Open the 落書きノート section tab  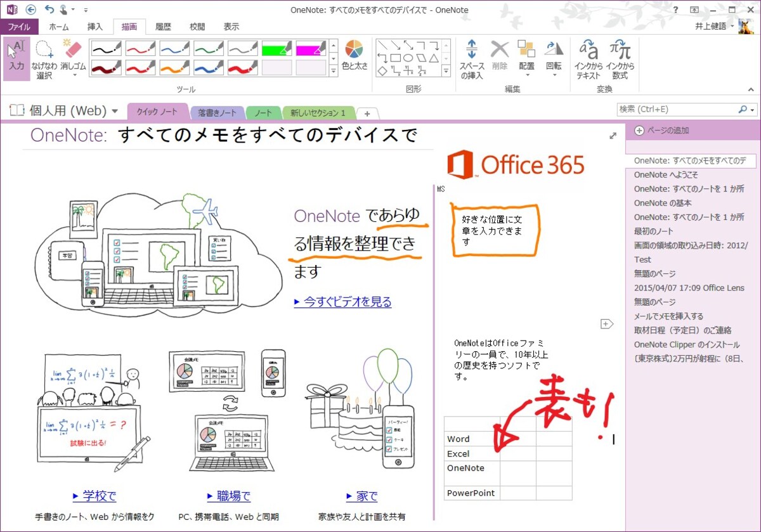tap(218, 113)
